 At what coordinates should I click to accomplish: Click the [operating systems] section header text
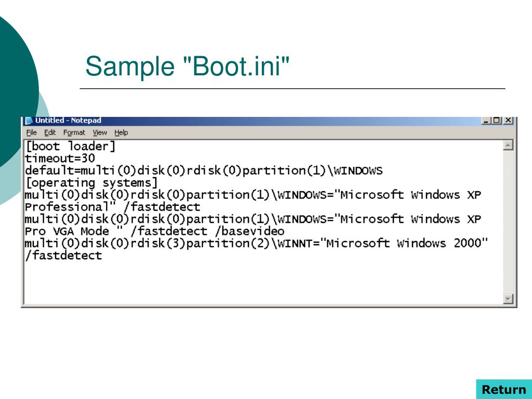click(87, 183)
